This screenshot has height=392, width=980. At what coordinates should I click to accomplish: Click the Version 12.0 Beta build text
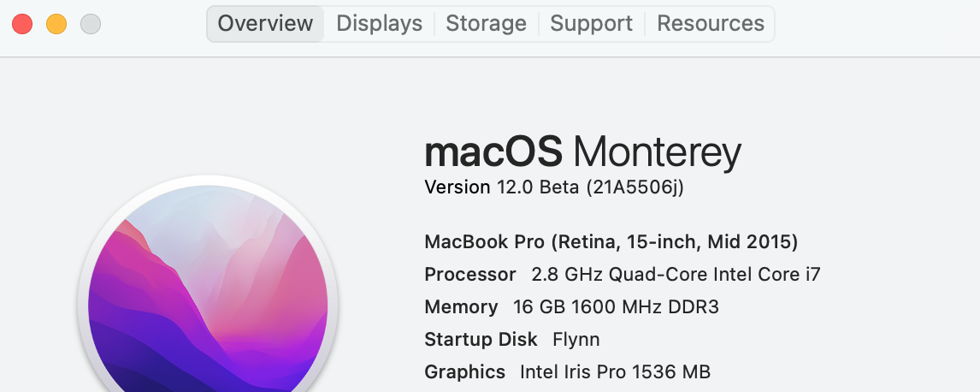pos(553,187)
